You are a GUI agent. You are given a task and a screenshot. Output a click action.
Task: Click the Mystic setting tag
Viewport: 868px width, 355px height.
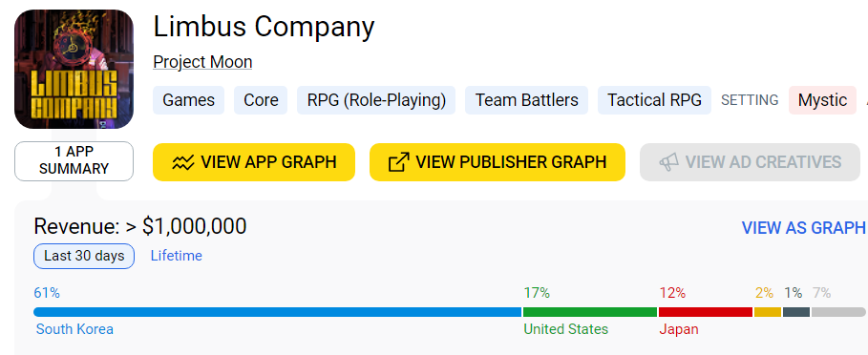[x=822, y=100]
